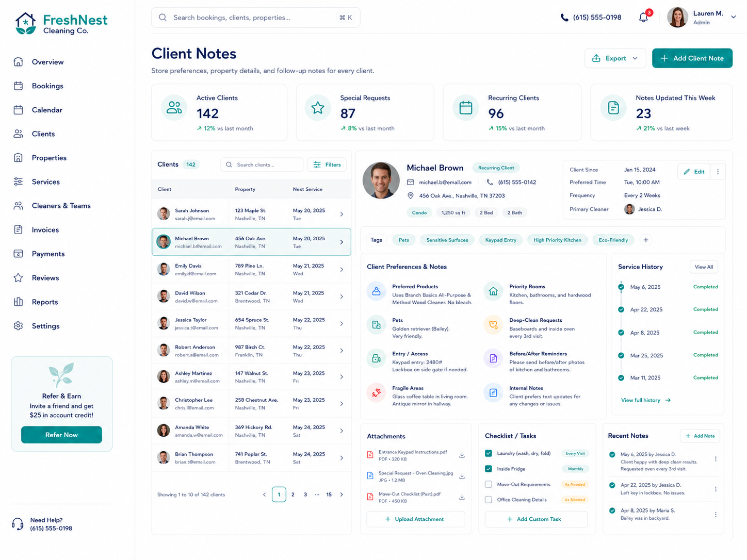Click the Priority Rooms house icon
This screenshot has width=747, height=560.
(493, 291)
